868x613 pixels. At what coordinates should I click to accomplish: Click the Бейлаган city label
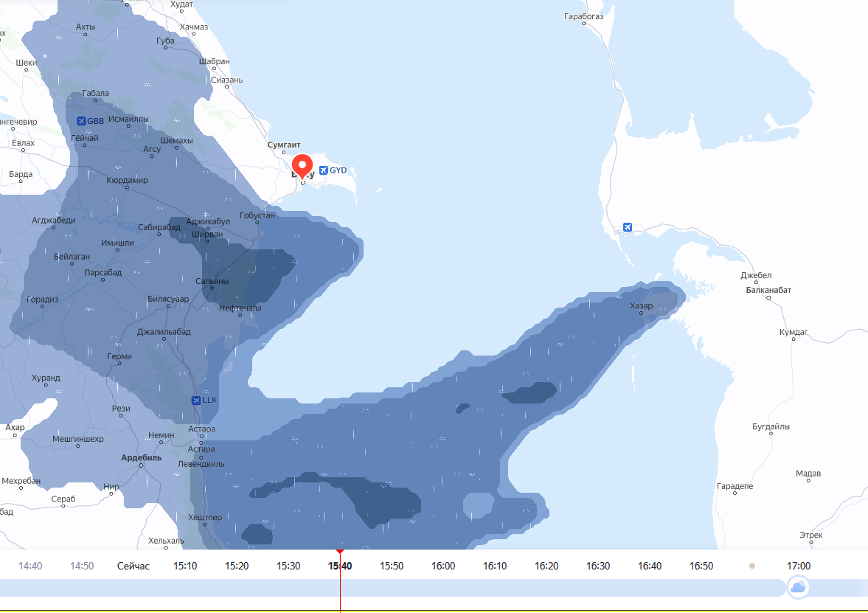[72, 257]
